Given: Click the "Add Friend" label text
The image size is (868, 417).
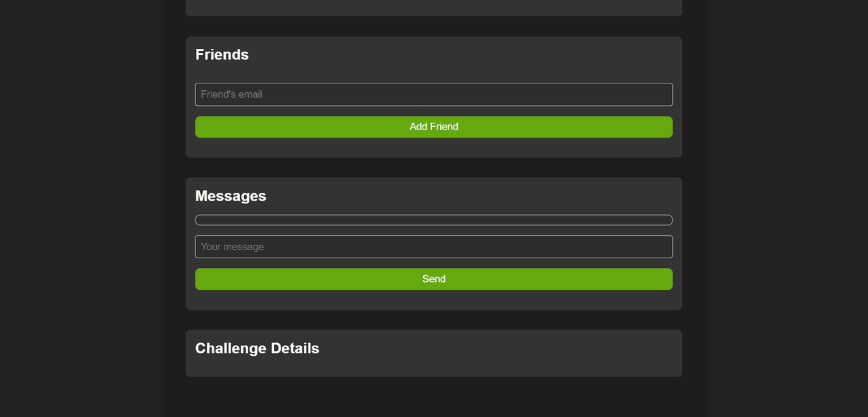Looking at the screenshot, I should pyautogui.click(x=434, y=127).
